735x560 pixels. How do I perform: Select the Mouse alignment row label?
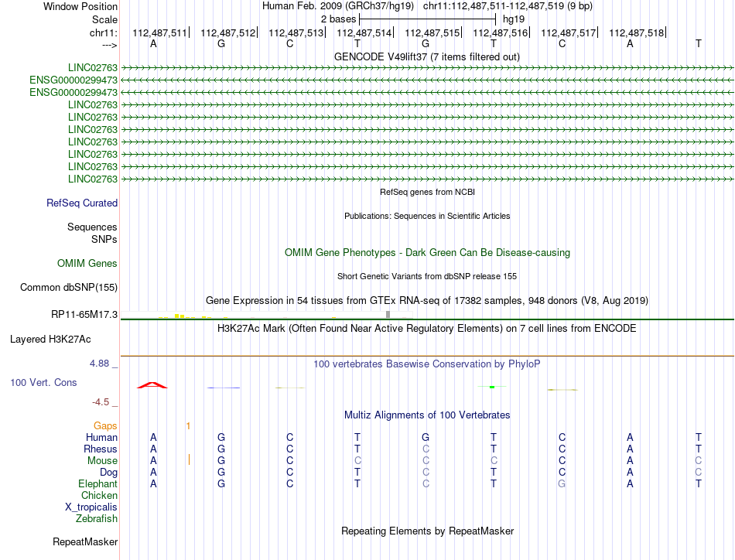102,461
